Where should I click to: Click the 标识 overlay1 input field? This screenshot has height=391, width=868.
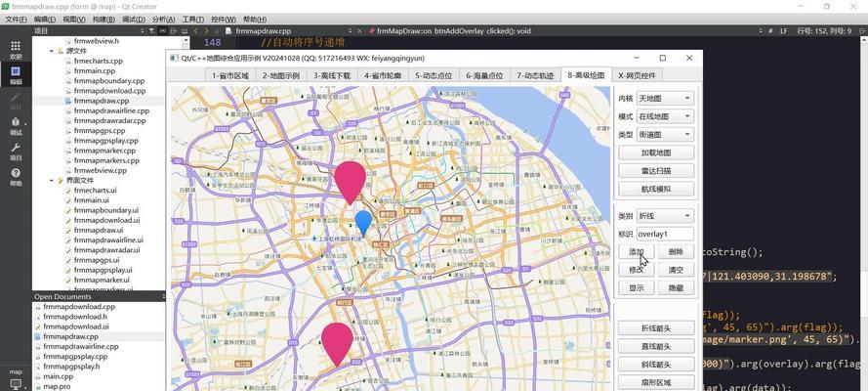click(x=665, y=234)
